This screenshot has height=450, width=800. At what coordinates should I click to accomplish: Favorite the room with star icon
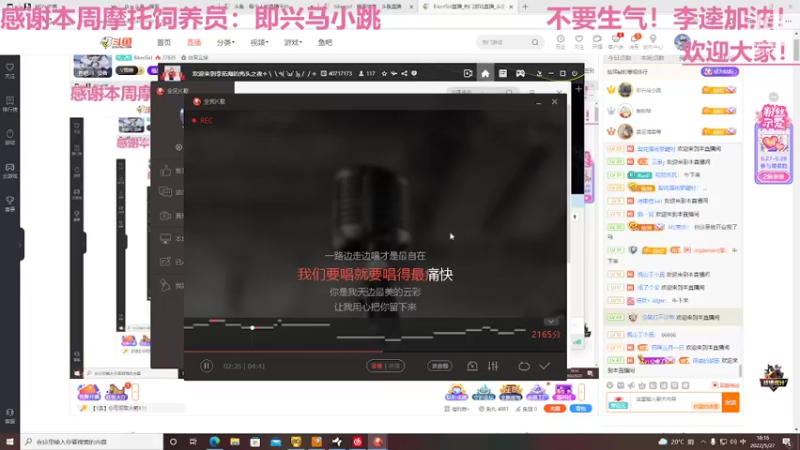pos(384,73)
